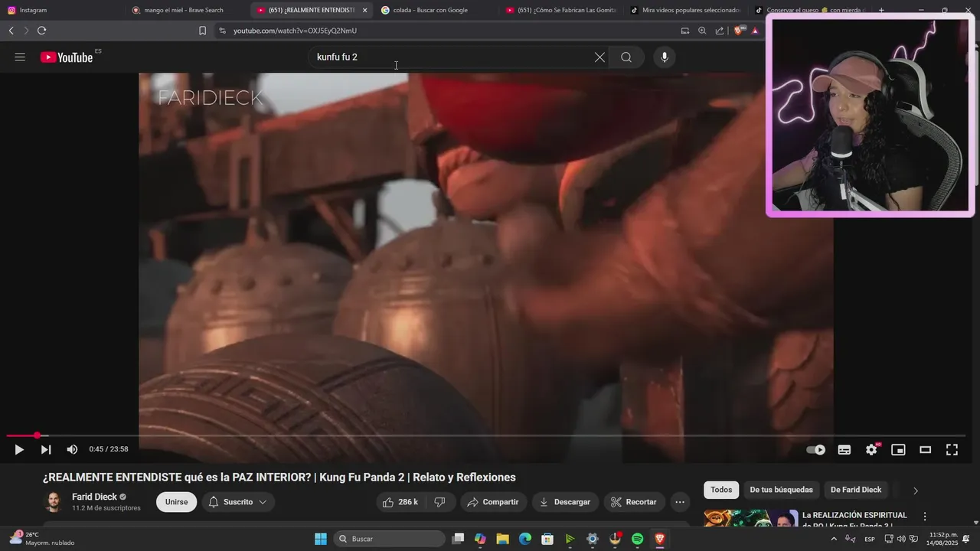Play the video

(19, 450)
